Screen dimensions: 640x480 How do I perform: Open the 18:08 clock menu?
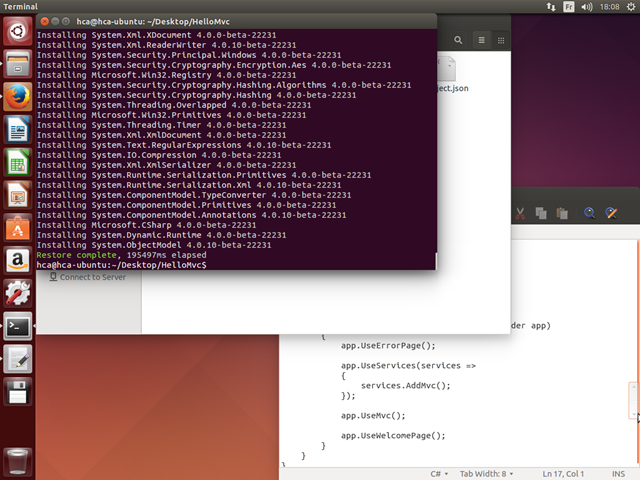tap(609, 7)
